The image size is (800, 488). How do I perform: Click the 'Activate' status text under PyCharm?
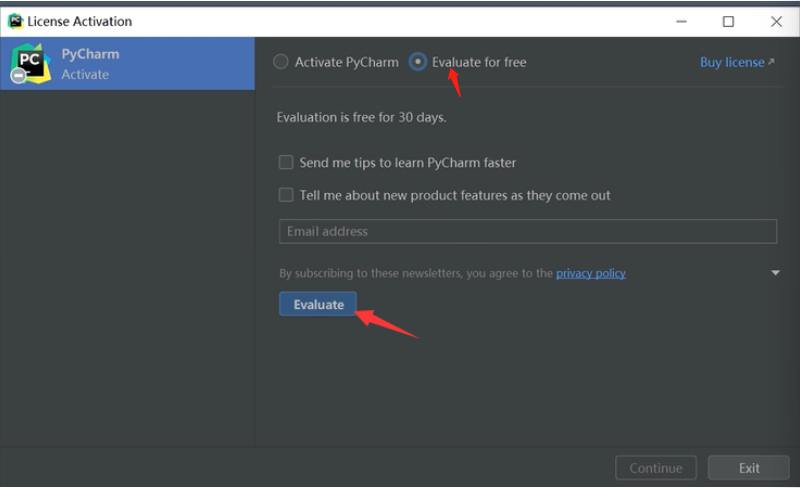[x=85, y=75]
